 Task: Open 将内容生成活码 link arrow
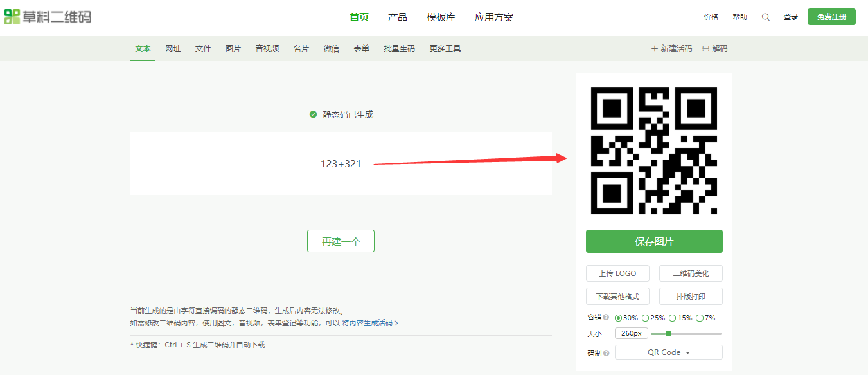pyautogui.click(x=396, y=323)
